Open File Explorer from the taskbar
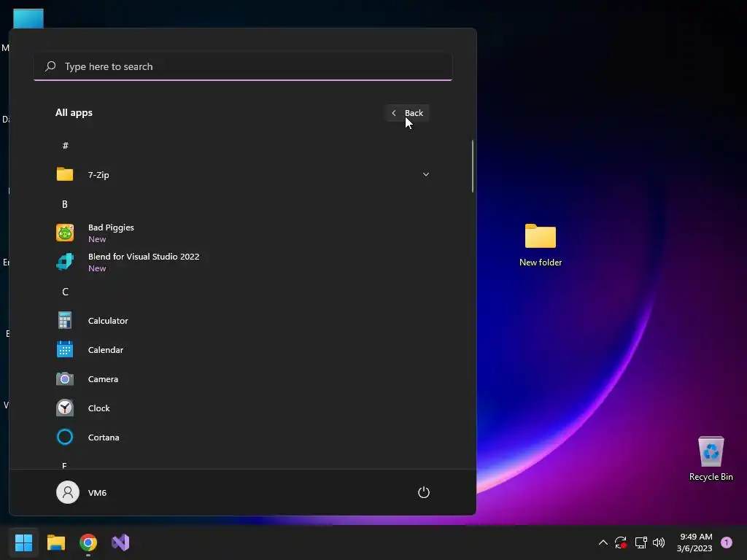 point(55,542)
